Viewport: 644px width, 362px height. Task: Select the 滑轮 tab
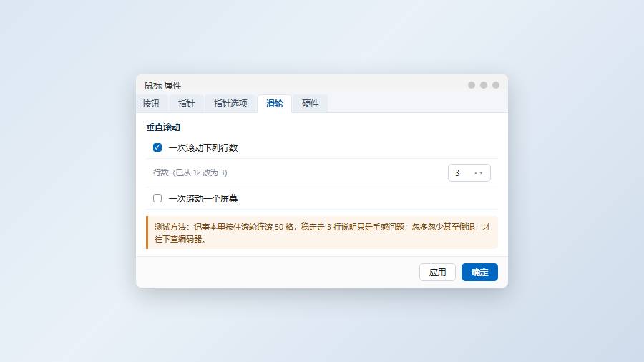[274, 104]
